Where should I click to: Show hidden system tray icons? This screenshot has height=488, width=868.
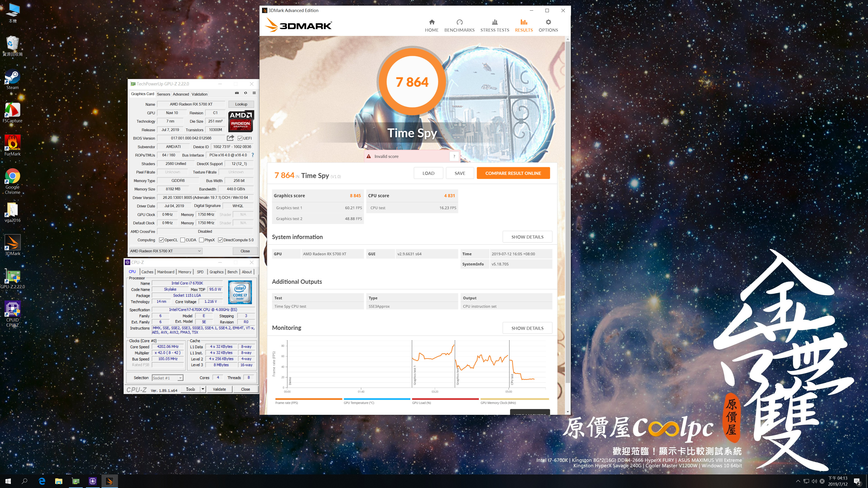pos(797,481)
